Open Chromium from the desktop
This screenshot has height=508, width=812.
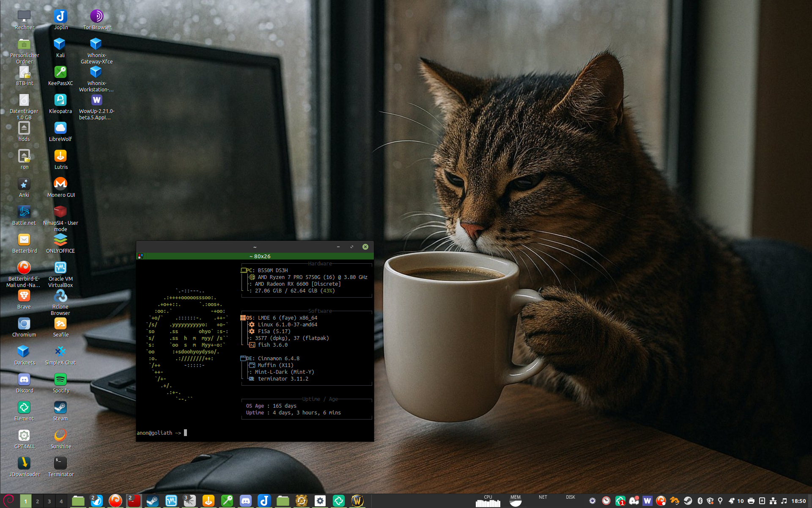click(24, 327)
